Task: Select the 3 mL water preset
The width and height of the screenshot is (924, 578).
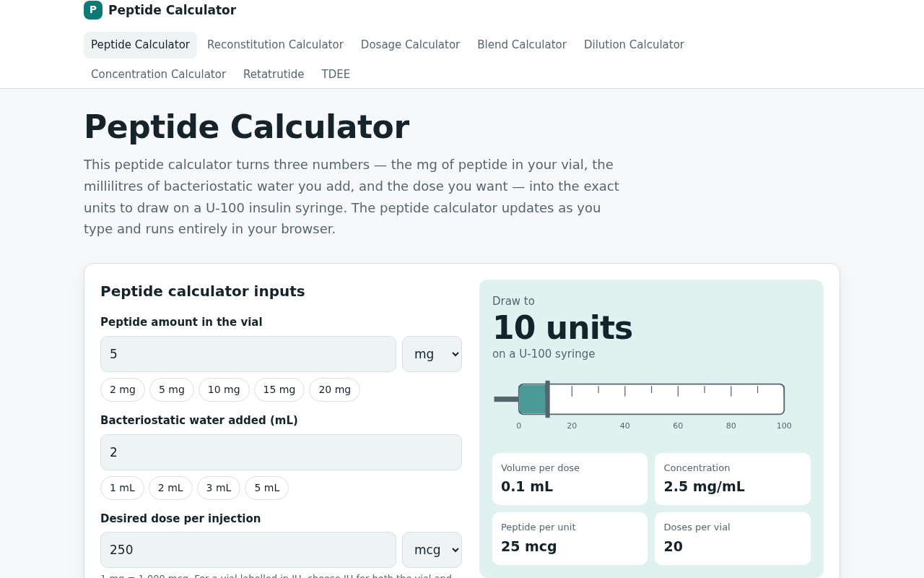Action: pyautogui.click(x=219, y=488)
